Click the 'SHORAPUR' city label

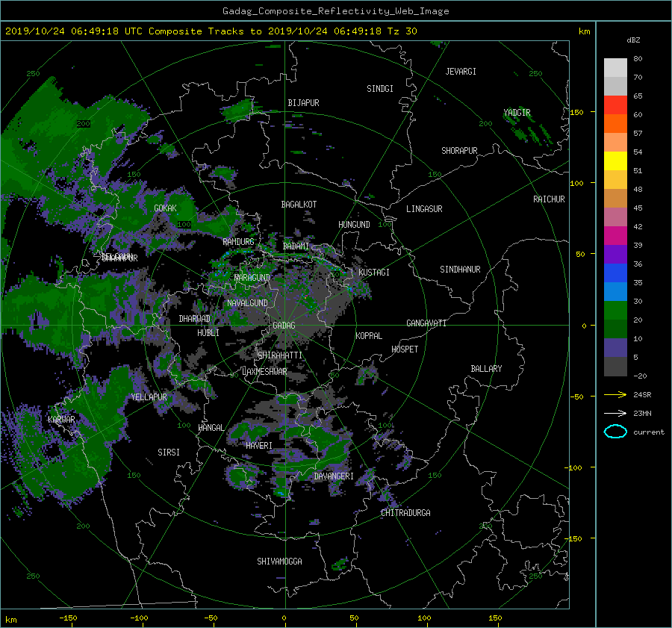click(x=459, y=151)
